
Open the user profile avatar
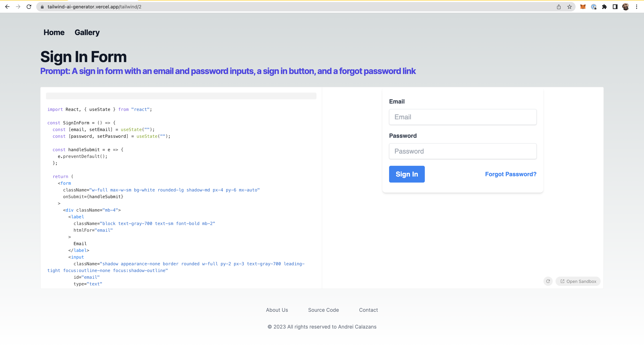click(626, 7)
